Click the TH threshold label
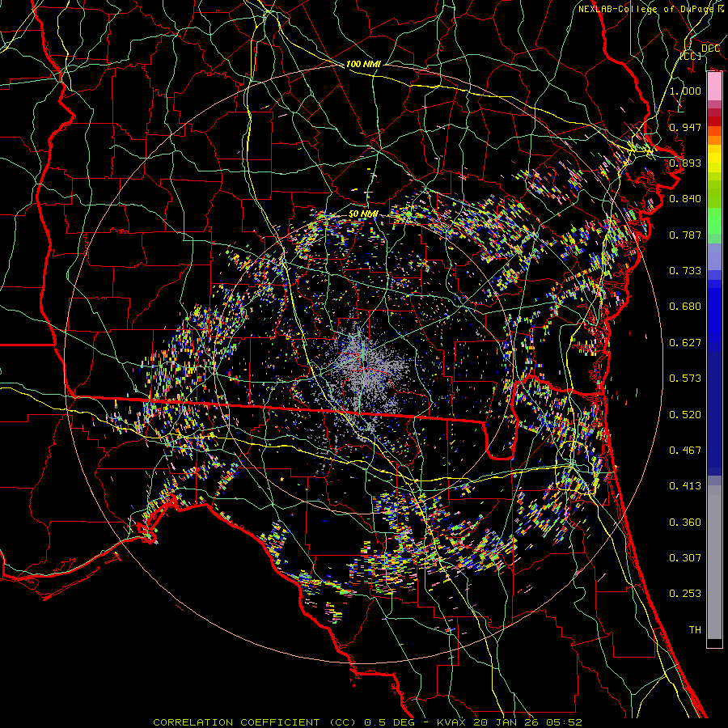 694,629
